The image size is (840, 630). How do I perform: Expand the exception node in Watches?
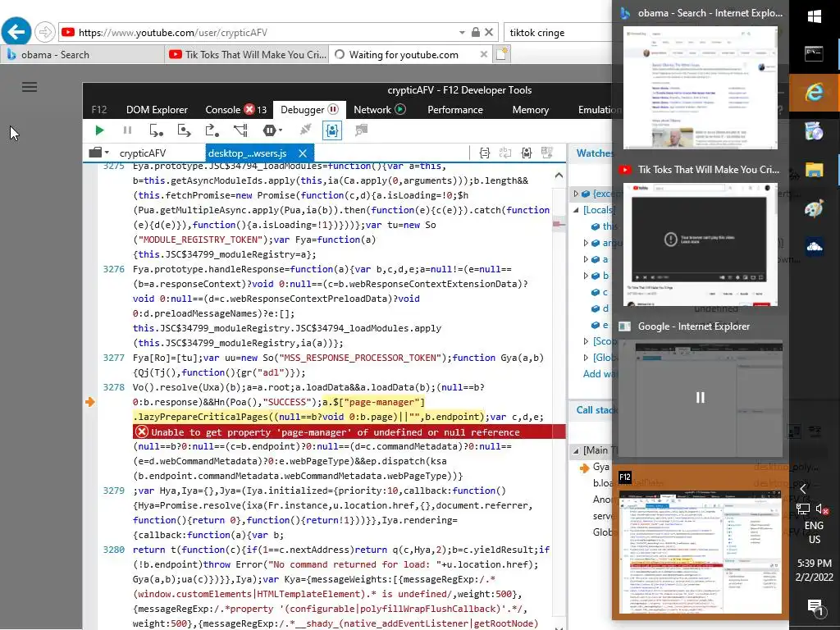576,194
